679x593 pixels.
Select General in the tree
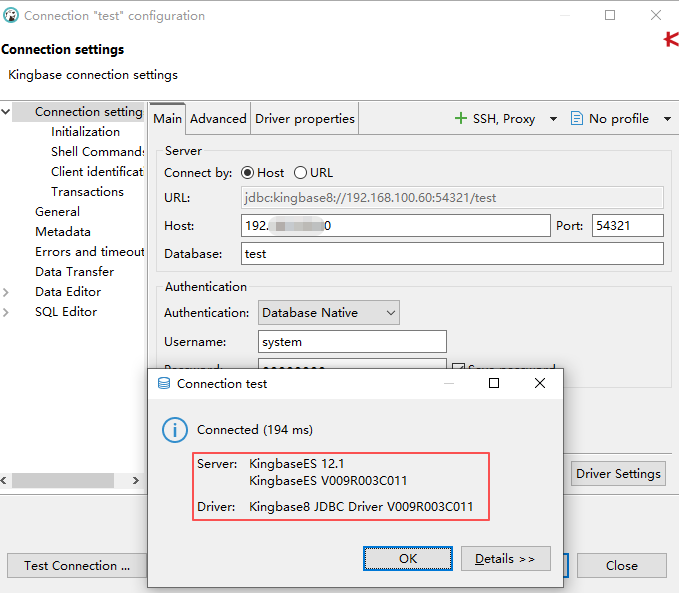coord(58,212)
